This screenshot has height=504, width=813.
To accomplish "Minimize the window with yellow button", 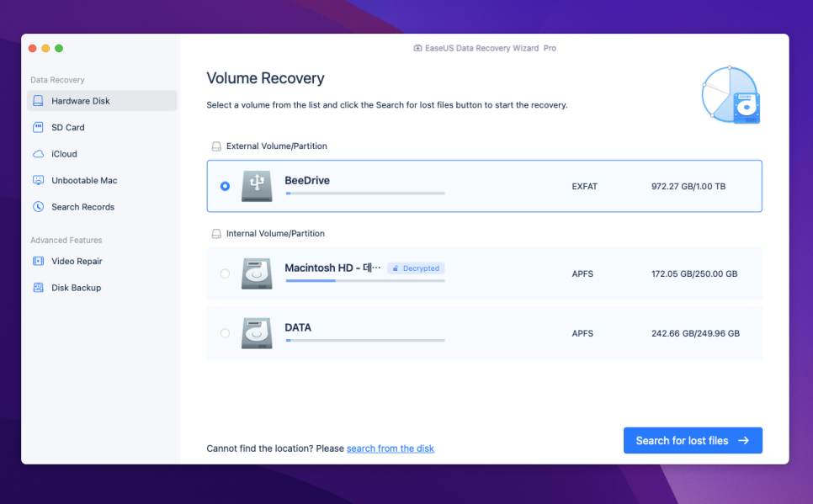I will point(45,48).
